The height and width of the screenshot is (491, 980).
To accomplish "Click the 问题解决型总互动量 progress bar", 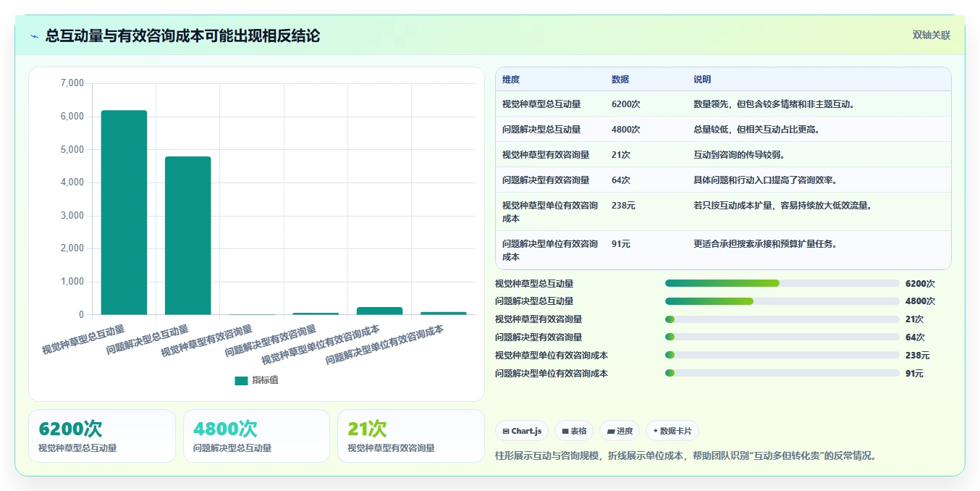I will click(x=782, y=301).
